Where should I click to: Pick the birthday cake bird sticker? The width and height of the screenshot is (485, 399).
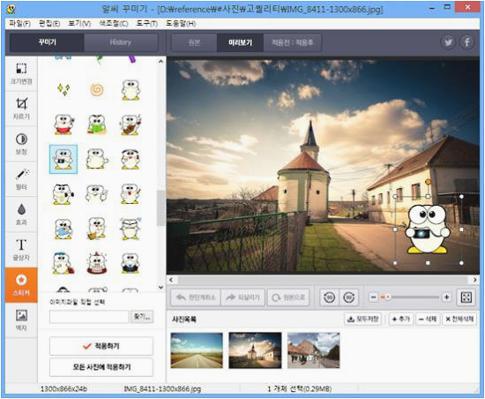click(x=97, y=263)
